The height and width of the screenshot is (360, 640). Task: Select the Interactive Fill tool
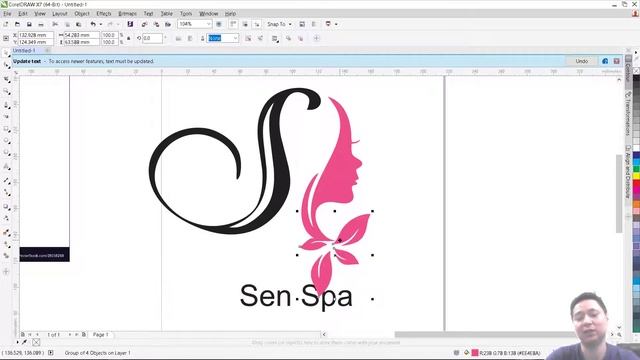point(6,244)
